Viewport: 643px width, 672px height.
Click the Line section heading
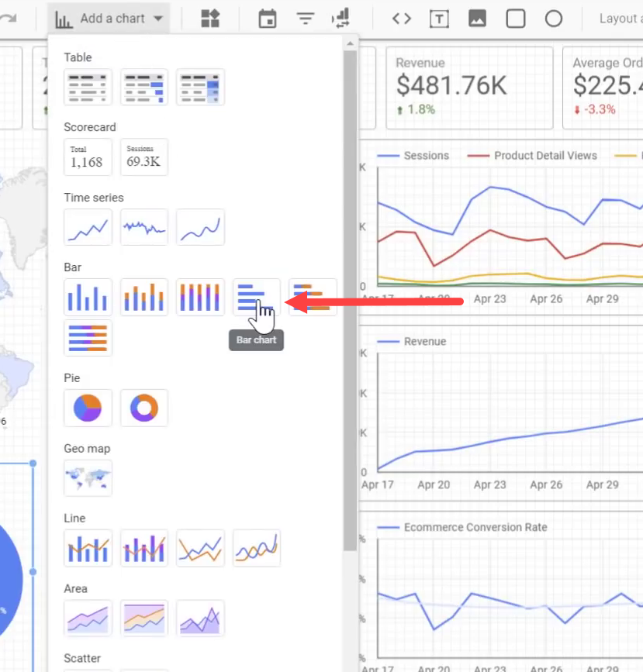[74, 518]
